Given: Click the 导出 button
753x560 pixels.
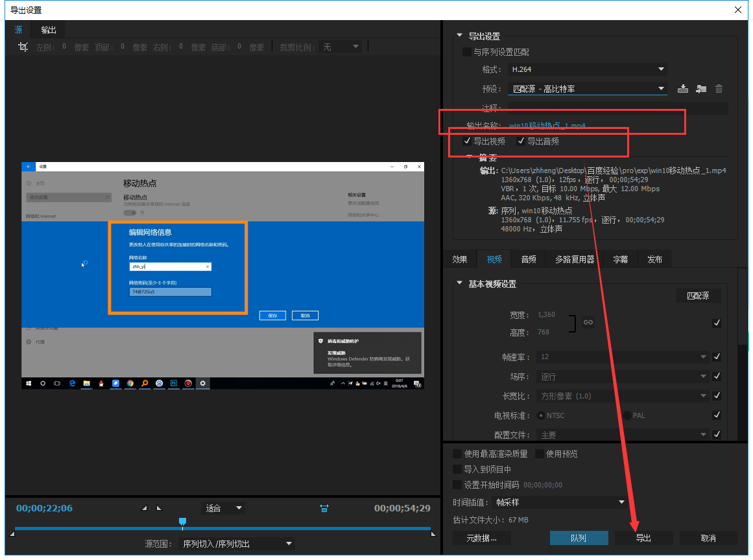Looking at the screenshot, I should point(643,538).
